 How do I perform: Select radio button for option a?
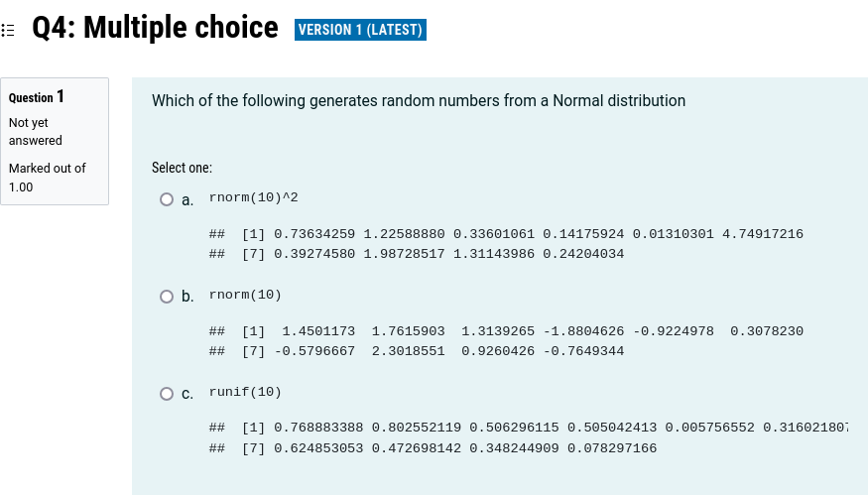pos(167,199)
